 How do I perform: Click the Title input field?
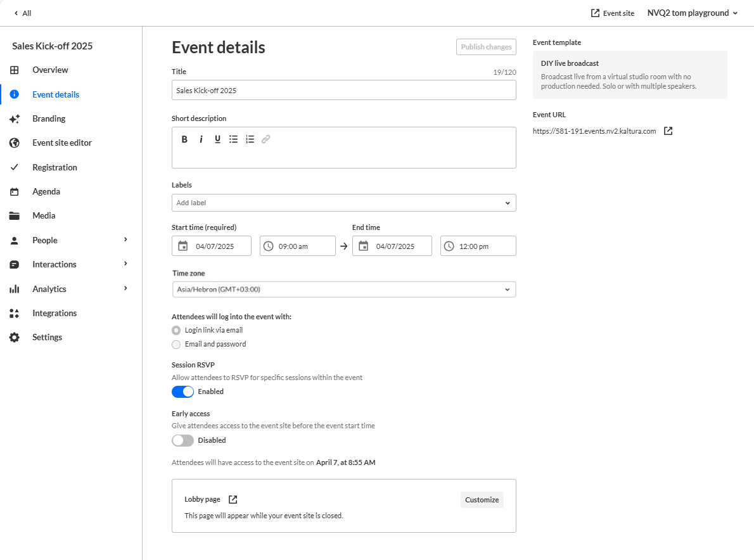coord(343,90)
